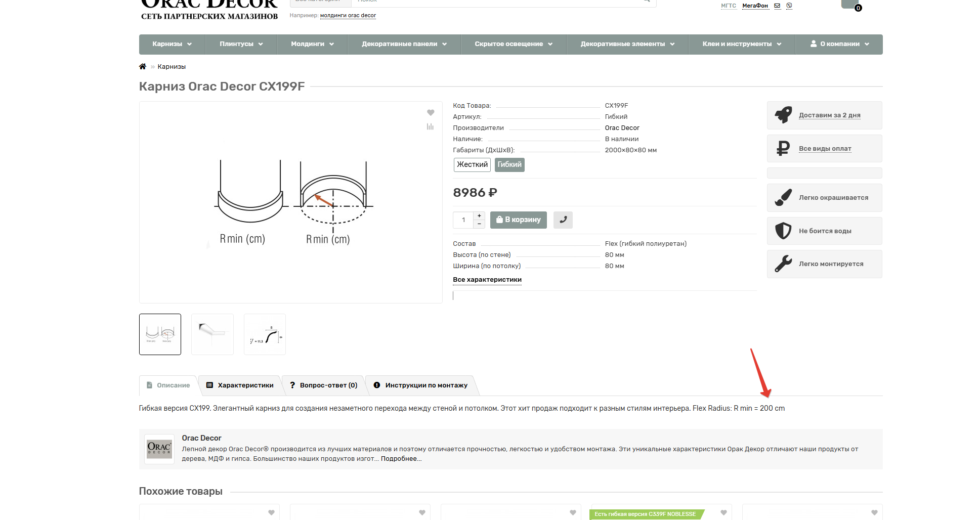Click the Все виды оплат link

[x=825, y=149]
